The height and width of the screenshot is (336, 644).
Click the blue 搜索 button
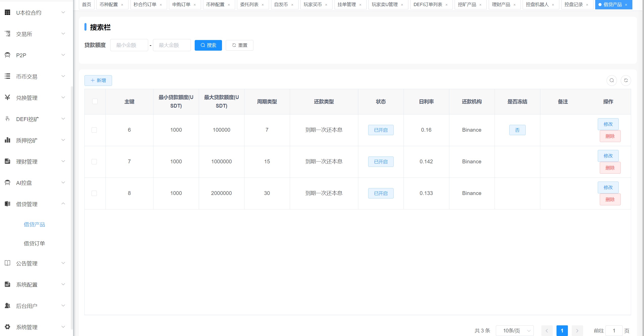point(208,45)
